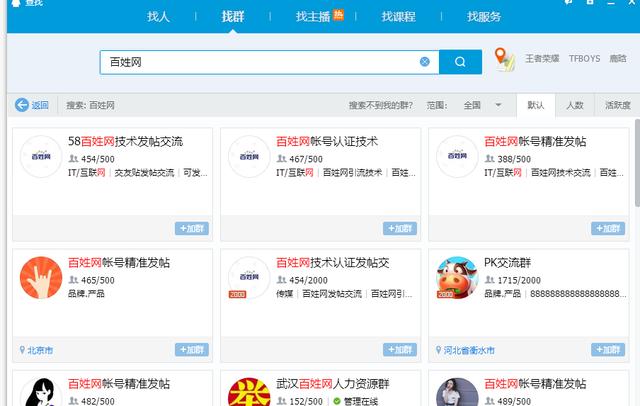Click member count 467/500
The image size is (640, 406).
tap(306, 159)
